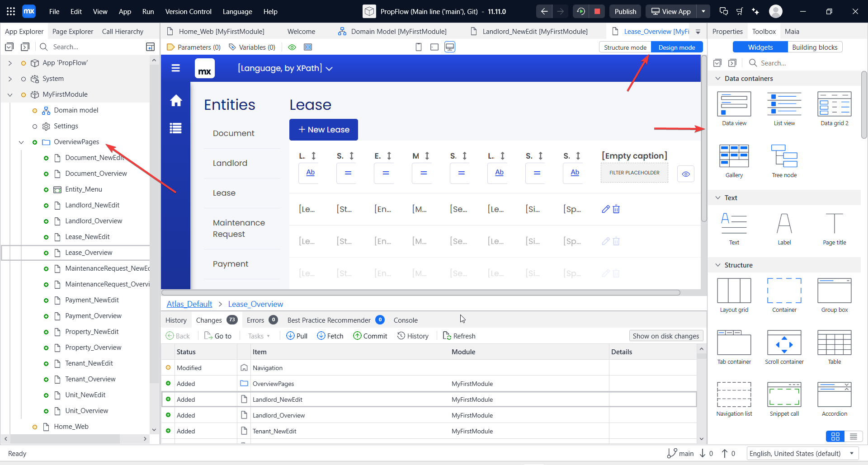Click the Pull button
Viewport: 868px width, 465px height.
[x=297, y=336]
